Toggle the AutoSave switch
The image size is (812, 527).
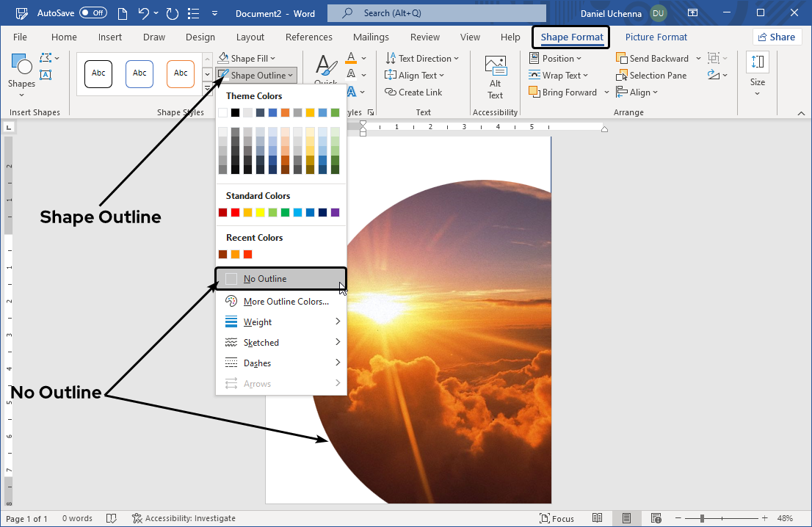pyautogui.click(x=93, y=13)
